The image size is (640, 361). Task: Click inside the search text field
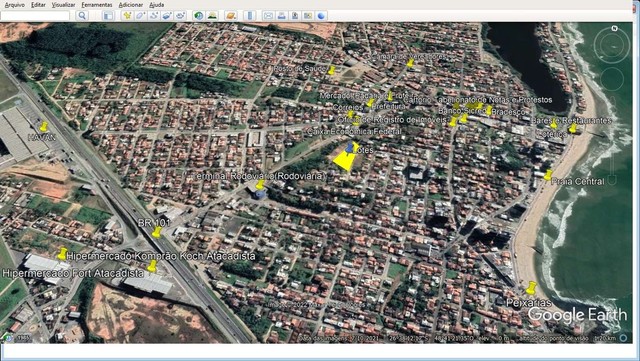(35, 16)
